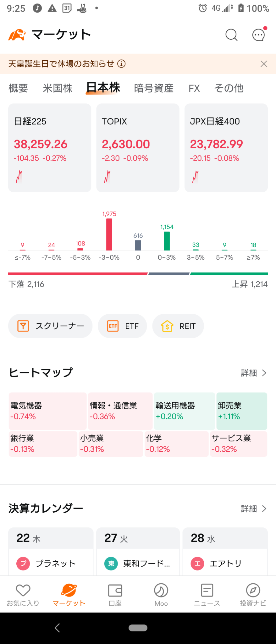Switch to the 米国株 tab
Screen dimensions: 276x644
pyautogui.click(x=58, y=88)
